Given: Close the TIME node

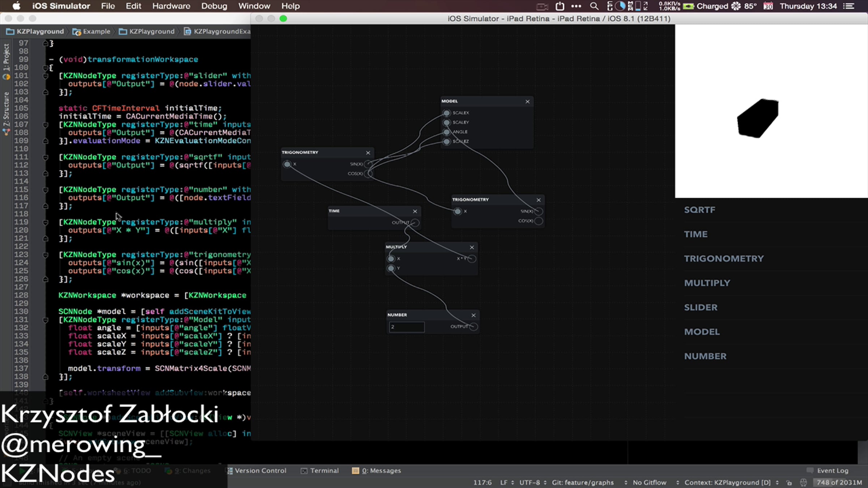Looking at the screenshot, I should 415,211.
